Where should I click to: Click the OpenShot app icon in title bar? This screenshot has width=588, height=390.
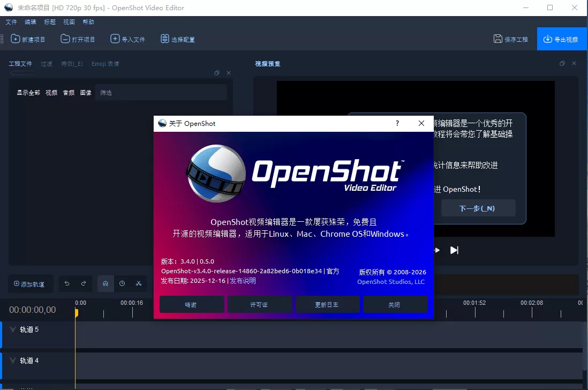[x=9, y=7]
